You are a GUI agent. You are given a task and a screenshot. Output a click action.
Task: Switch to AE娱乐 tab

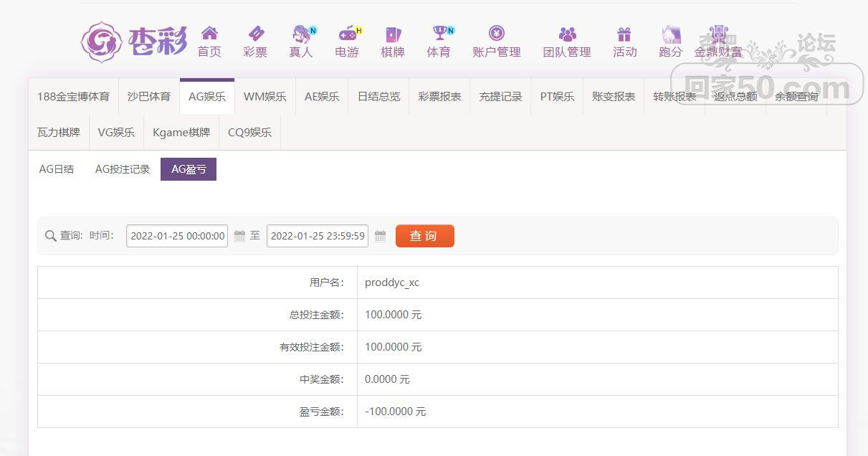point(322,96)
